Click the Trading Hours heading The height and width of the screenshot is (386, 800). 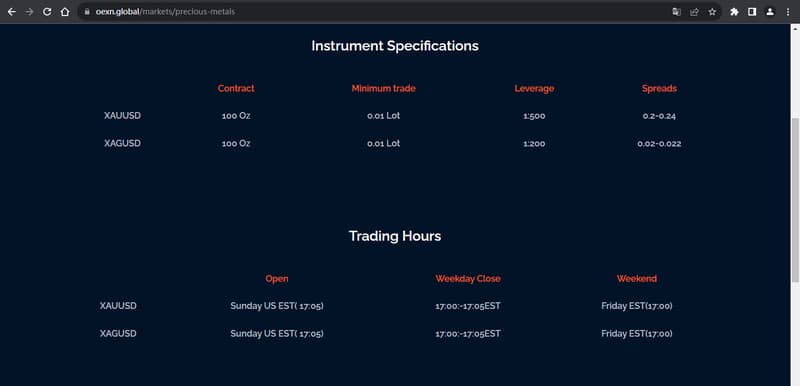point(395,236)
